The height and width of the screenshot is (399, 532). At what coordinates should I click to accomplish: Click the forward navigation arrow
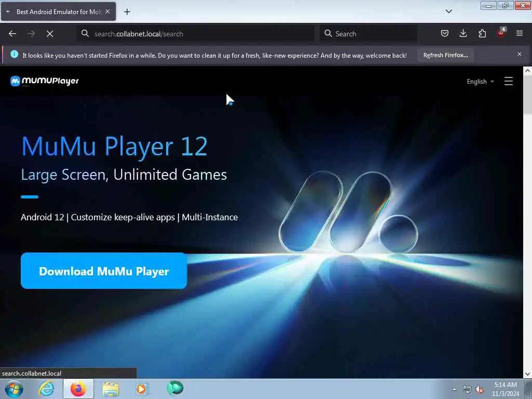[x=31, y=34]
